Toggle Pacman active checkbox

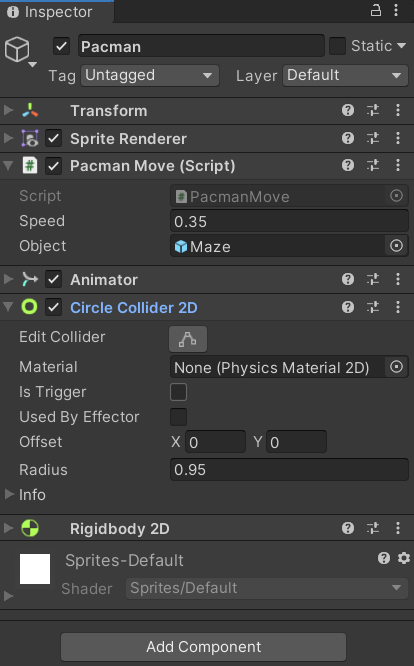pyautogui.click(x=61, y=46)
